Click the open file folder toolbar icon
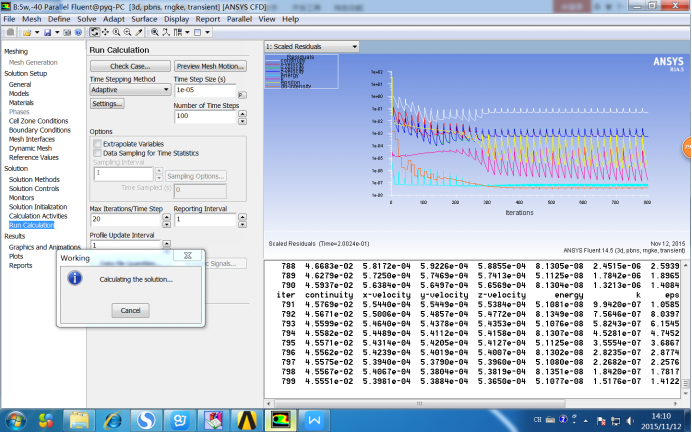 click(x=27, y=32)
